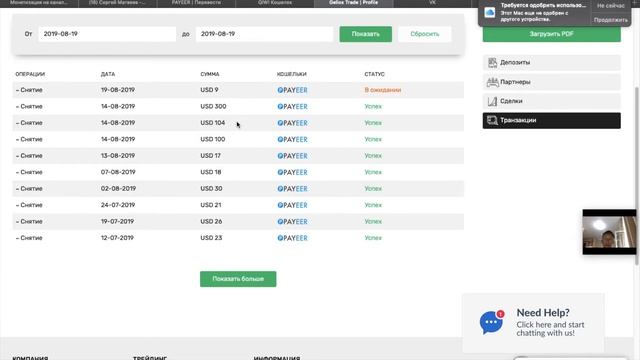
Task: Switch to the Gelios Trade Profile tab
Action: 353,3
